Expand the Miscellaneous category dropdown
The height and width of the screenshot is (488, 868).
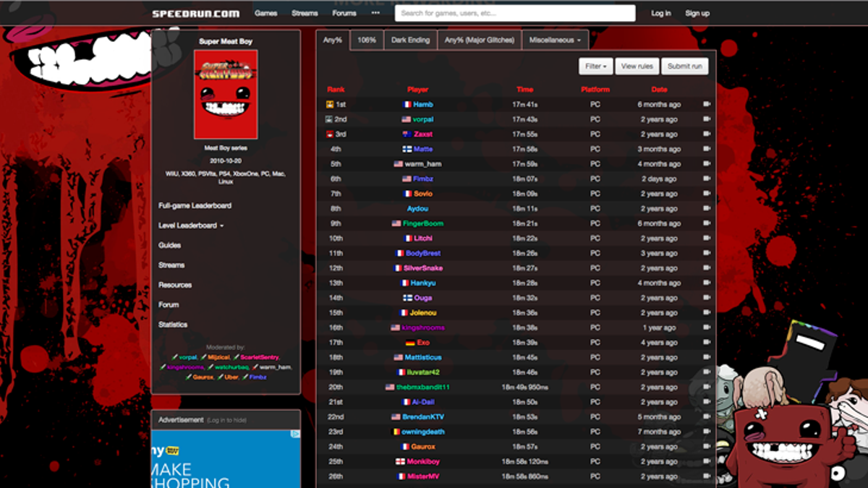point(555,40)
